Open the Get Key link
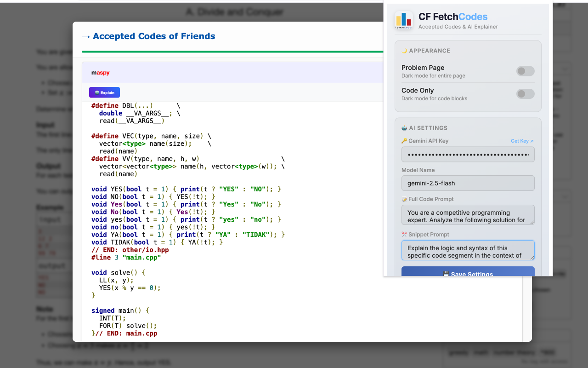The height and width of the screenshot is (368, 588). (x=522, y=141)
